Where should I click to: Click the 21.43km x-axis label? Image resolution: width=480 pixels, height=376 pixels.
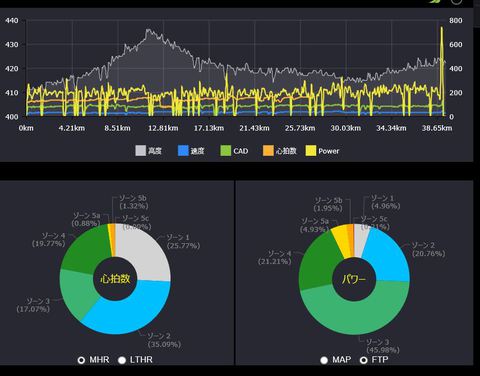point(254,128)
